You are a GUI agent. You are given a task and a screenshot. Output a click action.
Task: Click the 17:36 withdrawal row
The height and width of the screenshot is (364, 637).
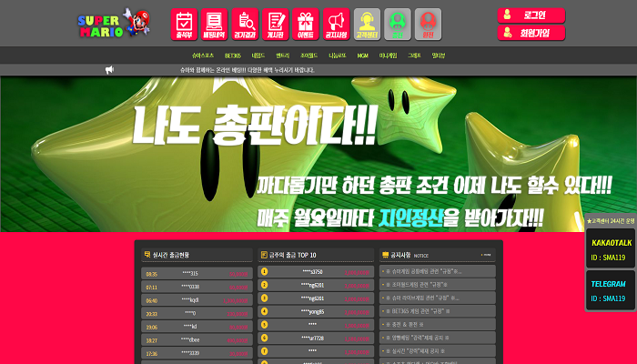(197, 353)
